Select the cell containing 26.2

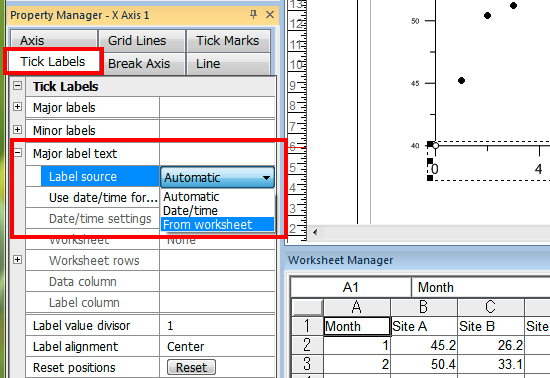(x=490, y=345)
